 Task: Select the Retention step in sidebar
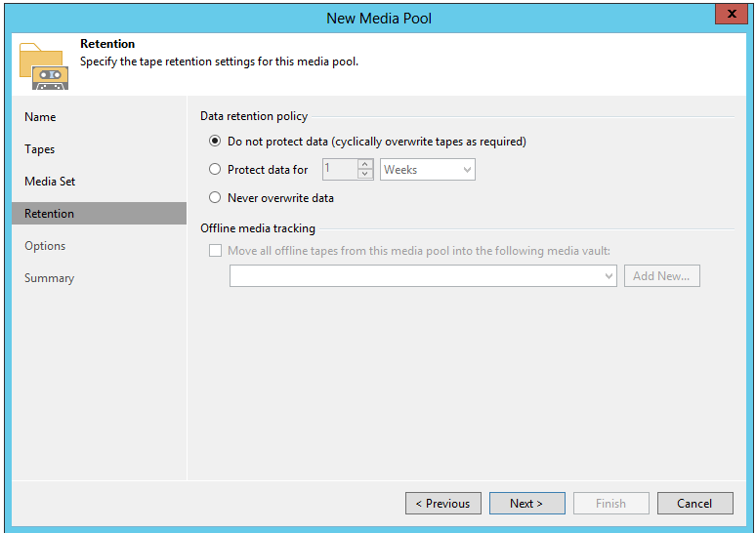[x=50, y=214]
